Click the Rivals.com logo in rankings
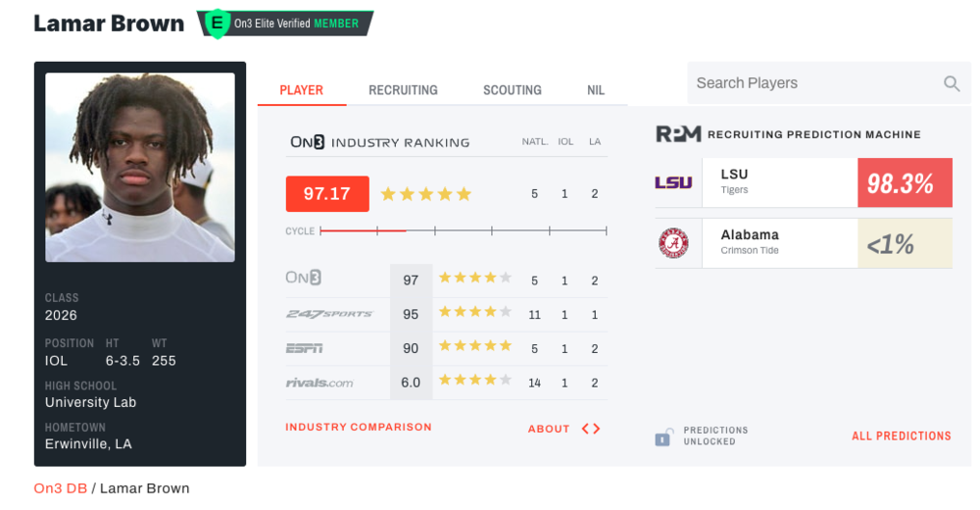Screen dimensions: 980x510 point(319,382)
